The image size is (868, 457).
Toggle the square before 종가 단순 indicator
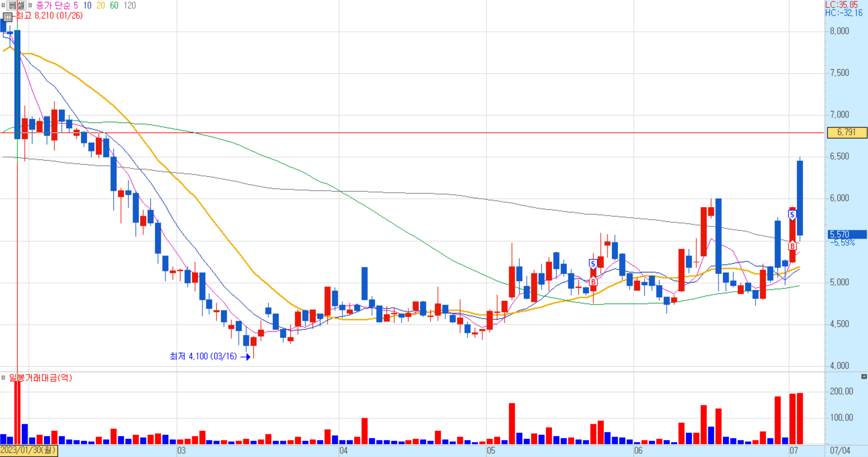[x=31, y=5]
